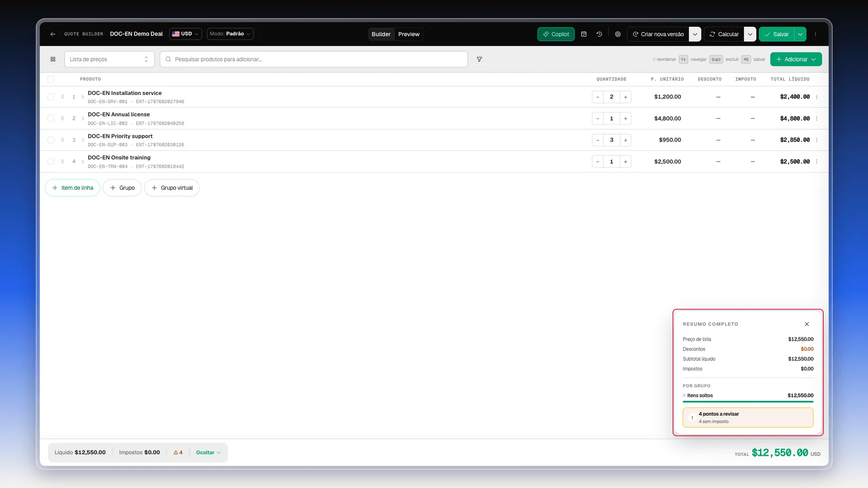Viewport: 868px width, 488px height.
Task: Click Criar nova versão button
Action: click(658, 34)
